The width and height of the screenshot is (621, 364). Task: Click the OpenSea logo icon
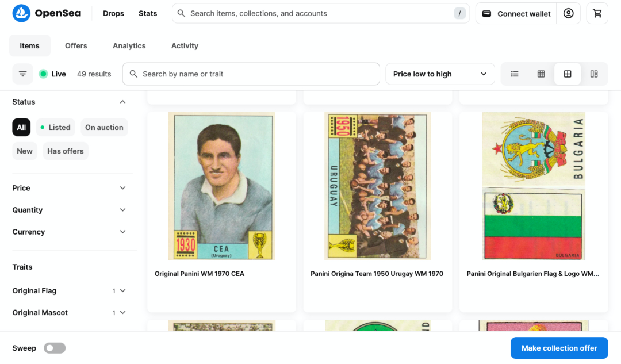(21, 13)
